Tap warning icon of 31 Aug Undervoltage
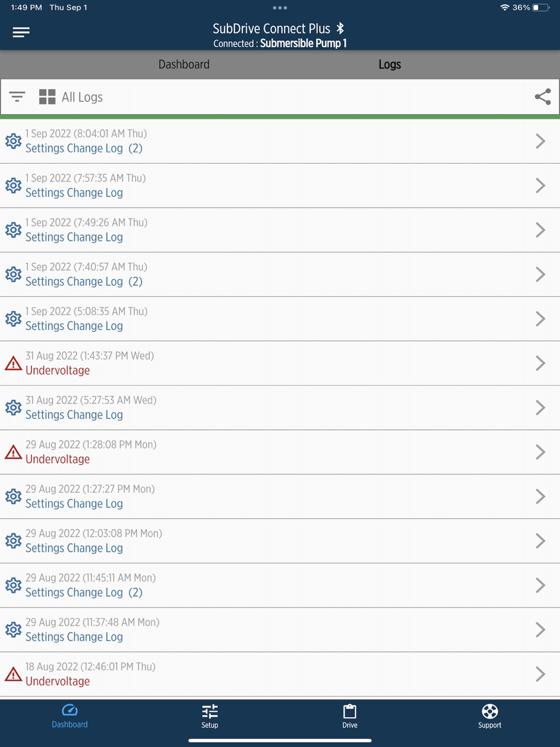The image size is (560, 747). (x=13, y=363)
